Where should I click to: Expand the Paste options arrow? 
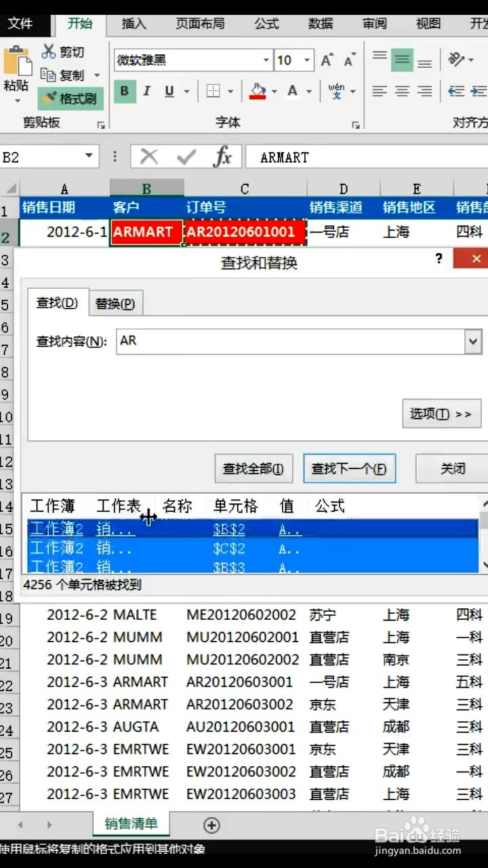pos(17,102)
